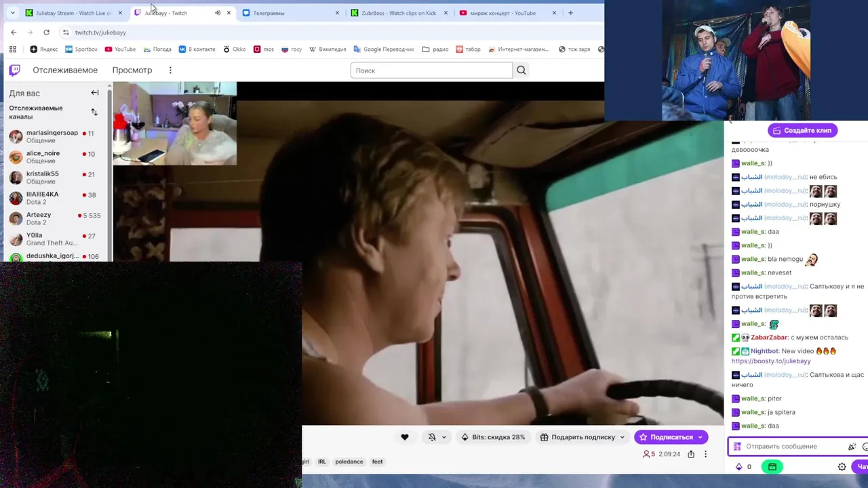868x488 pixels.
Task: Open Просмотр tab
Action: 132,70
